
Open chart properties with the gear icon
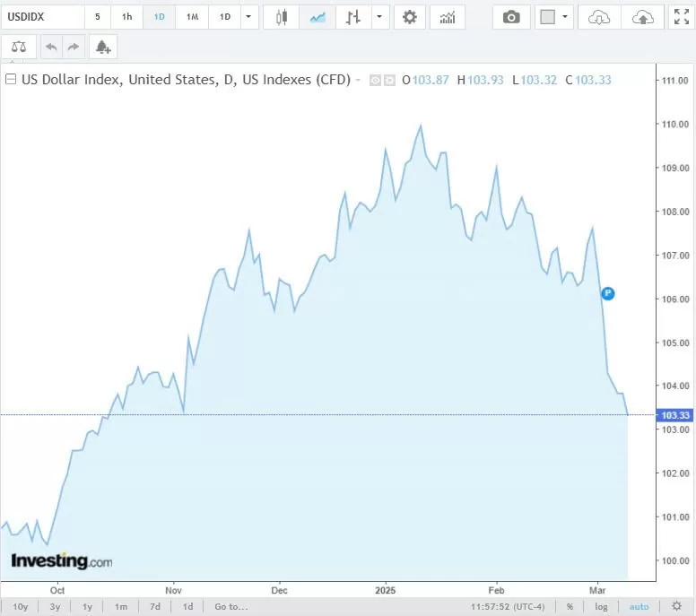(x=410, y=17)
